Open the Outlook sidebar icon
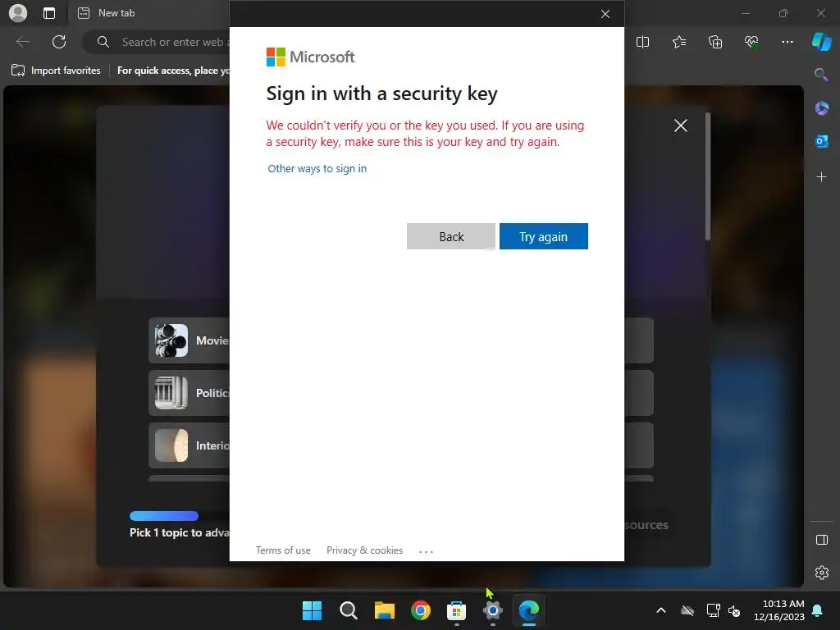Screen dimensions: 840x630 [821, 141]
